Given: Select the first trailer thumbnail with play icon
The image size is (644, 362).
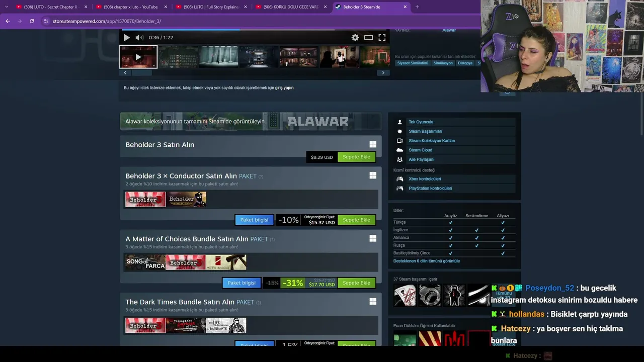Looking at the screenshot, I should coord(138,57).
